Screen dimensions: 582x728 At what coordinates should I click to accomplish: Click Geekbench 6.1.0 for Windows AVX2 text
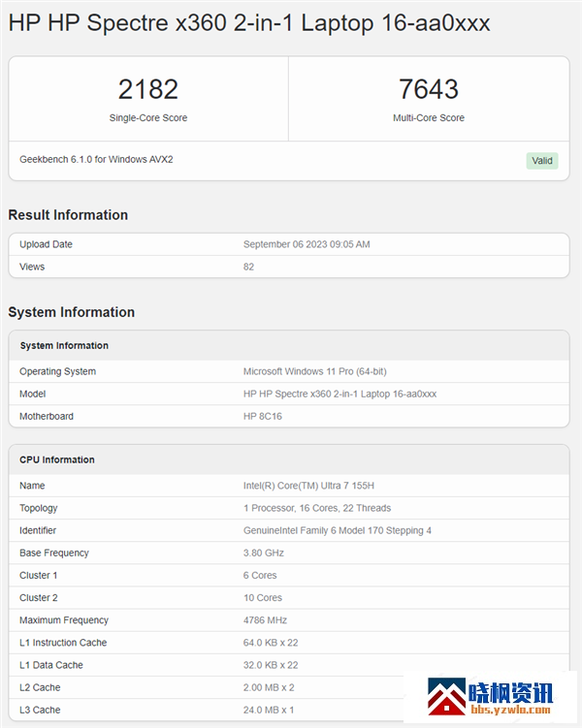pyautogui.click(x=96, y=159)
